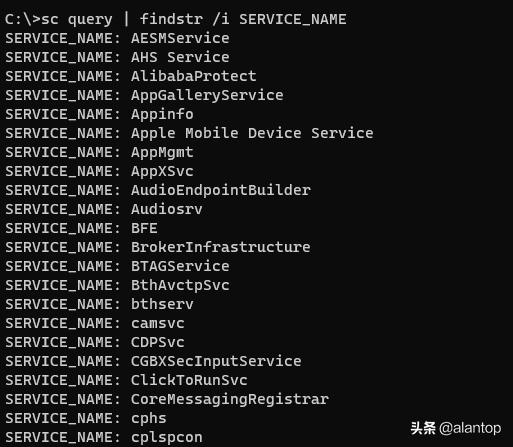Select the AudioEndpointBuilder line
513x447 pixels.
point(158,190)
